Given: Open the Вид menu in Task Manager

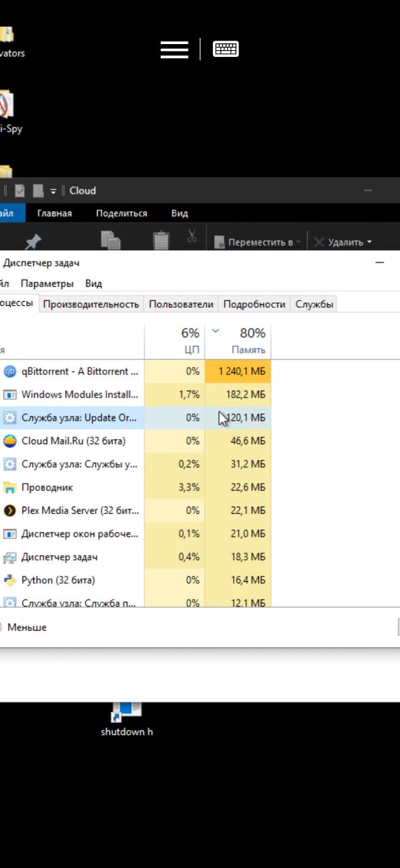Looking at the screenshot, I should pyautogui.click(x=94, y=283).
